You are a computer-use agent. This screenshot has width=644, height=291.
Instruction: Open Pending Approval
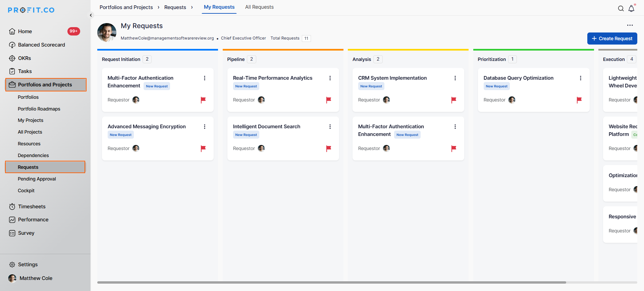pos(37,179)
